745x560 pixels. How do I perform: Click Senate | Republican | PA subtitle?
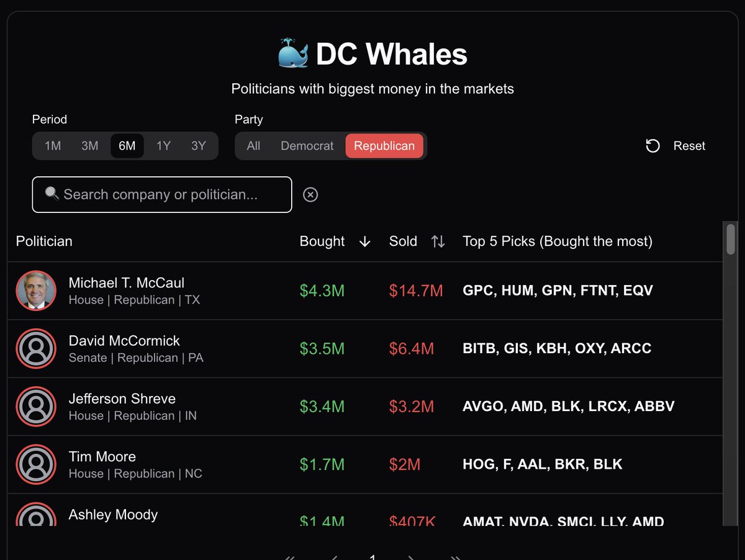(x=136, y=358)
